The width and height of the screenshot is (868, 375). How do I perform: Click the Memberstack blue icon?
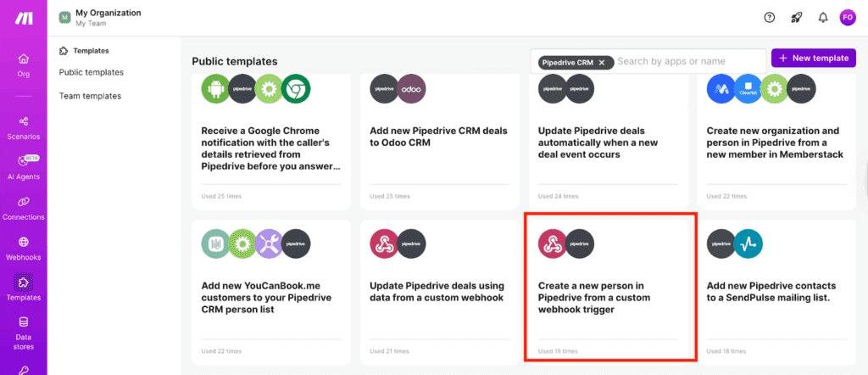tap(722, 88)
